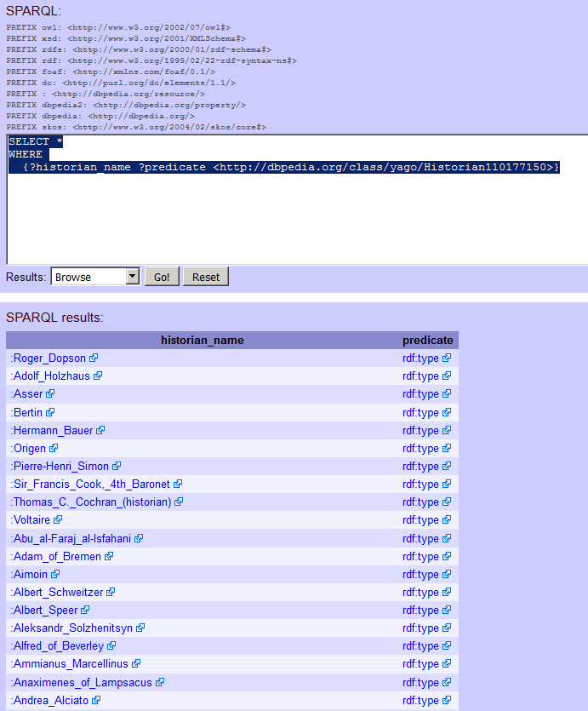Open the Abu_al-Faraj_al-Isfahani link
This screenshot has width=588, height=711.
click(x=71, y=539)
